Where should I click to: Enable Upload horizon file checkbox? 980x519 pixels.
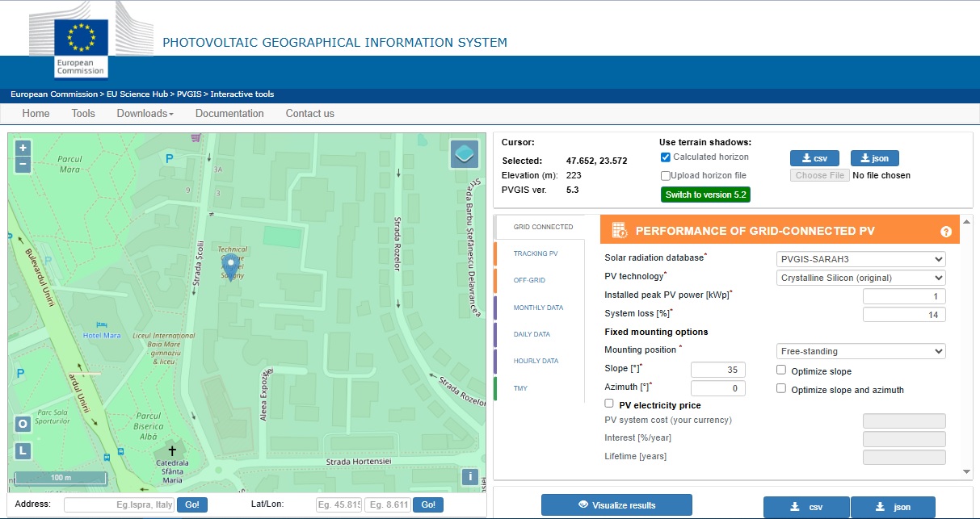(x=666, y=175)
